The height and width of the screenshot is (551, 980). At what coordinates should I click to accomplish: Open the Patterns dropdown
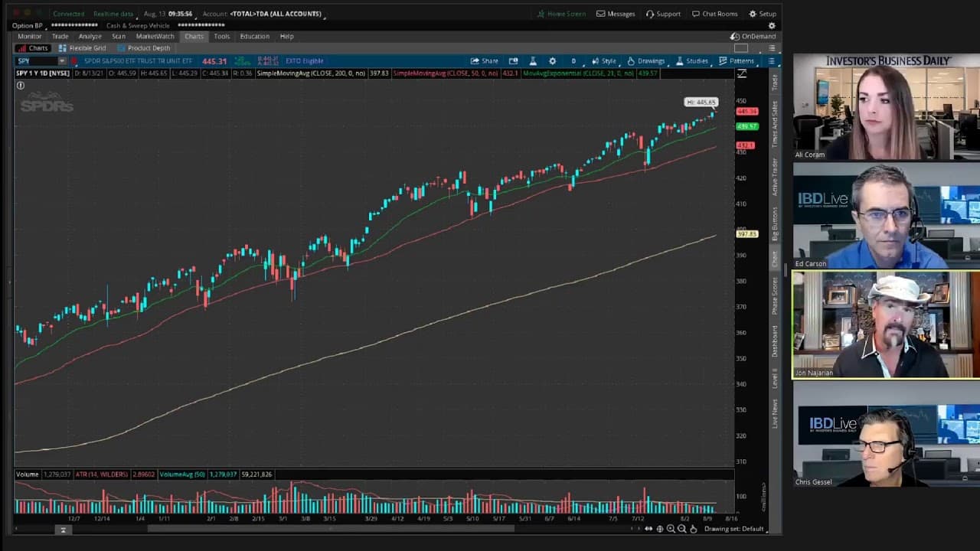[737, 61]
